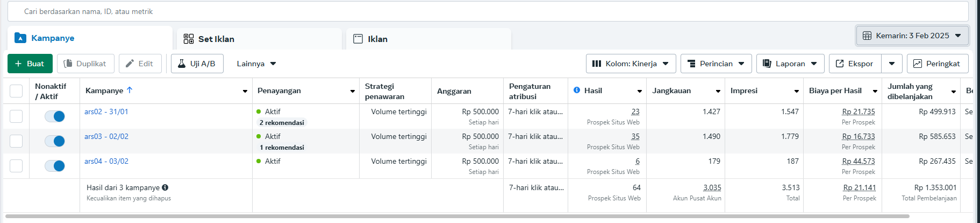Expand the Perincian dropdown
This screenshot has width=980, height=223.
click(716, 64)
